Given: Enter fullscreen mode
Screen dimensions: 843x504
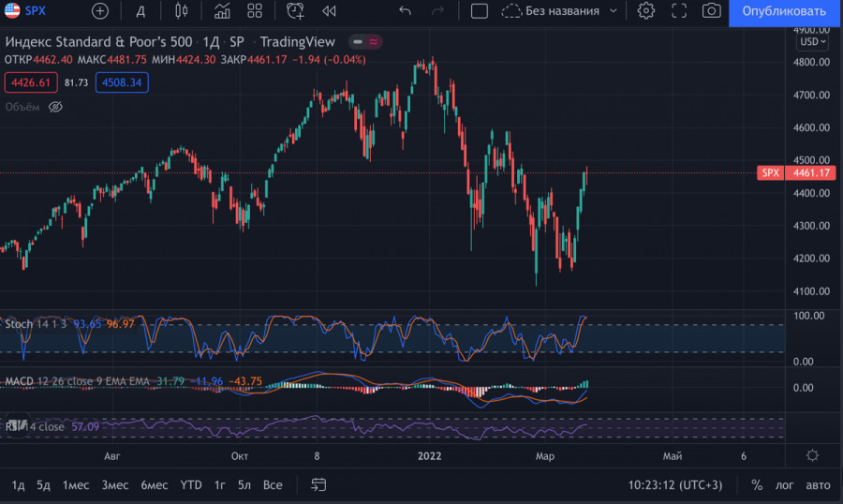Looking at the screenshot, I should pyautogui.click(x=679, y=10).
